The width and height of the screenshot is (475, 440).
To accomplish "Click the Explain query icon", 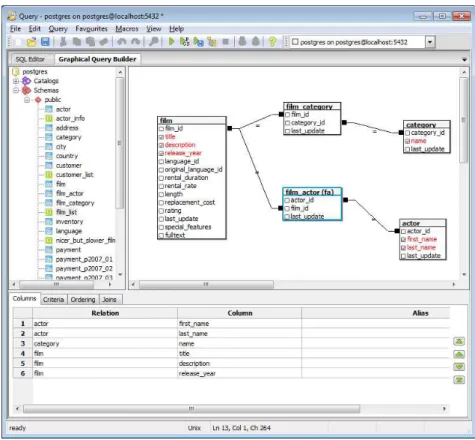I will click(212, 42).
